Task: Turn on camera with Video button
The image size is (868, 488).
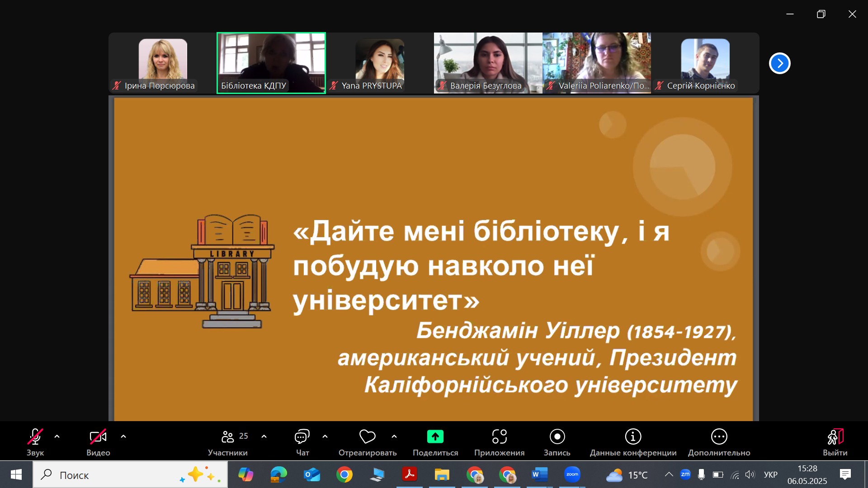Action: point(98,437)
